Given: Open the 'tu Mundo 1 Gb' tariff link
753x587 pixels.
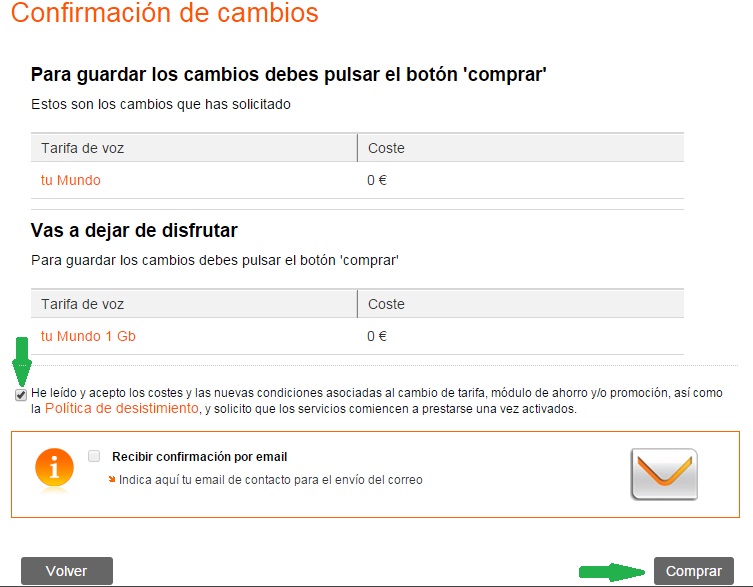Looking at the screenshot, I should pyautogui.click(x=88, y=336).
